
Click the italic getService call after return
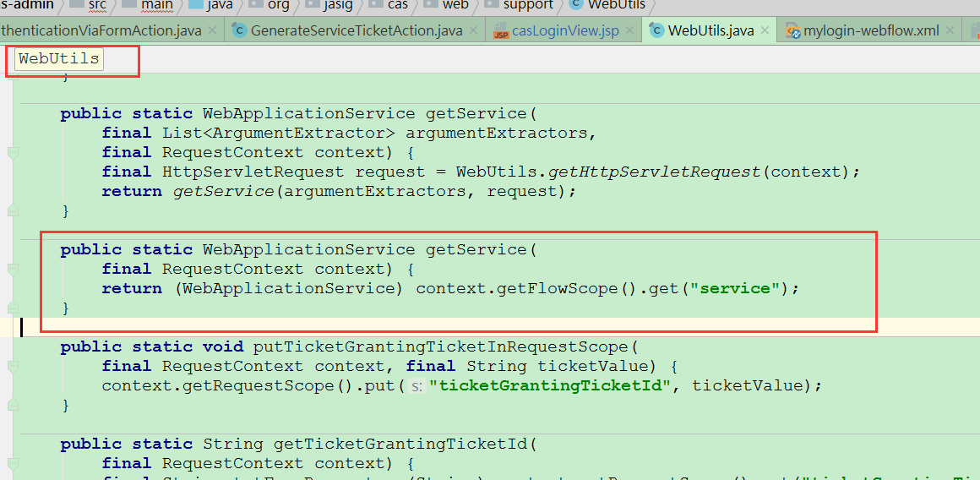(223, 191)
